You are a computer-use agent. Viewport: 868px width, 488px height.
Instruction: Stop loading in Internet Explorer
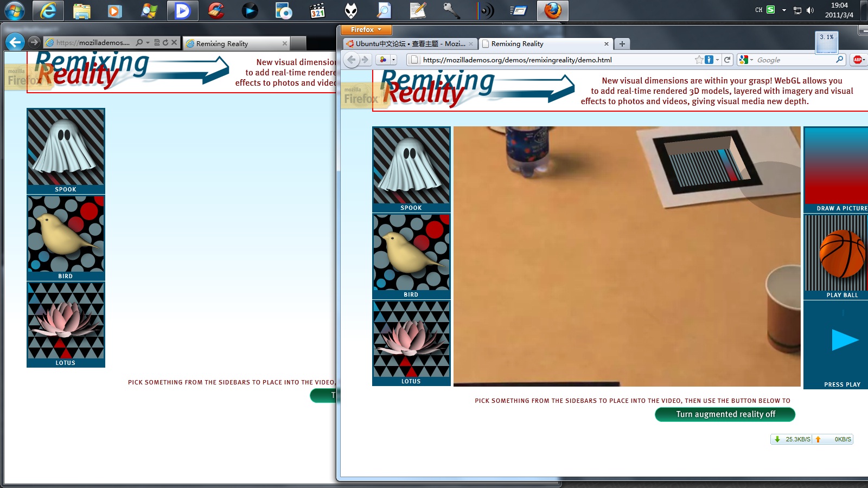click(174, 42)
